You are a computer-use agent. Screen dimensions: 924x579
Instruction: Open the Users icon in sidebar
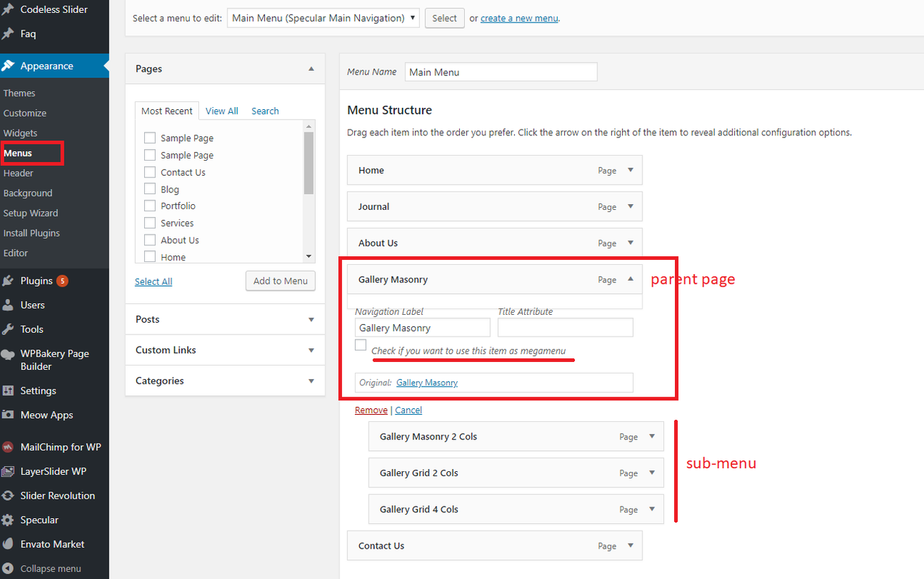coord(8,305)
